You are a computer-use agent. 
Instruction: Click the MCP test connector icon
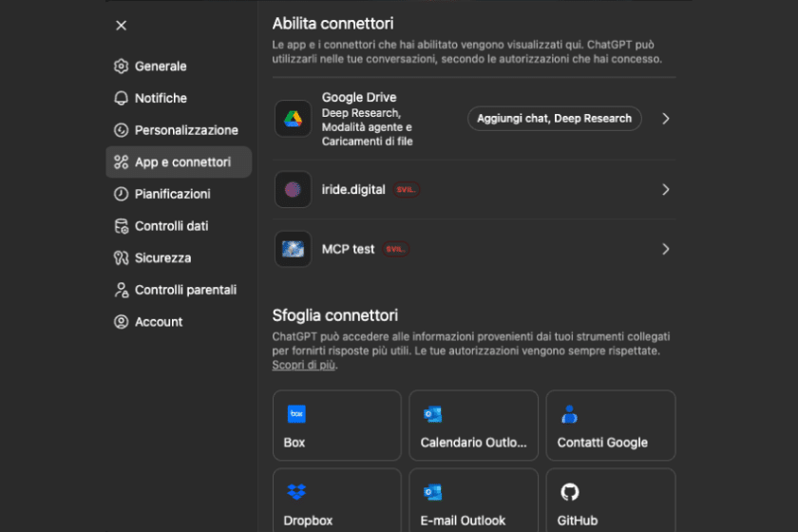[x=293, y=249]
